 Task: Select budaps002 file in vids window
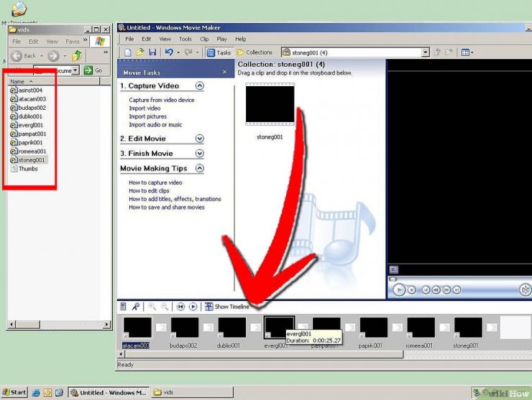point(28,108)
